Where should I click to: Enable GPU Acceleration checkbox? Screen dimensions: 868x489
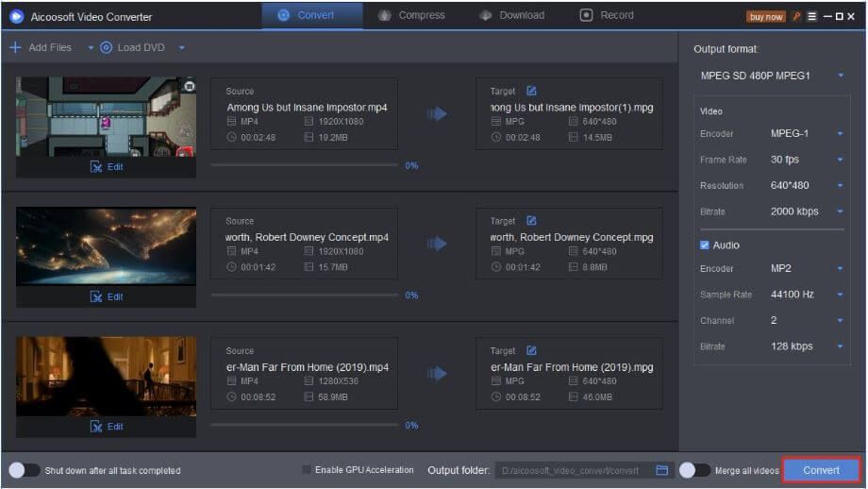pyautogui.click(x=306, y=469)
